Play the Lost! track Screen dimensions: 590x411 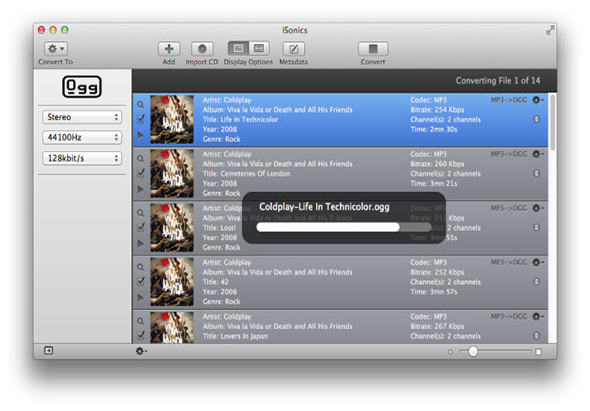click(140, 244)
